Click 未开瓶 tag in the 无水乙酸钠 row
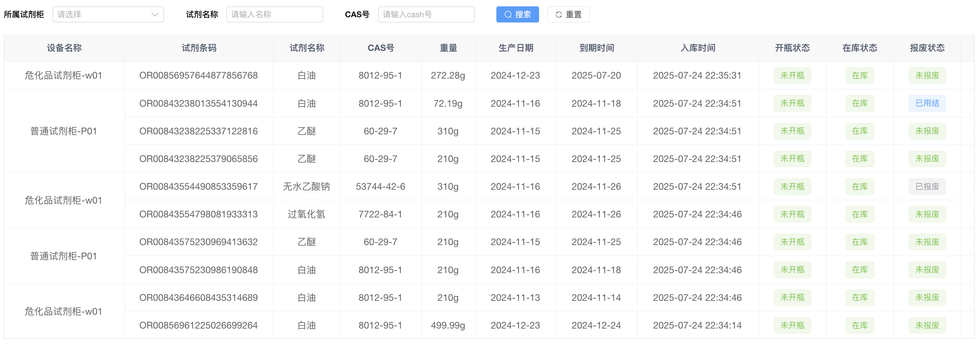This screenshot has width=980, height=345. tap(792, 187)
